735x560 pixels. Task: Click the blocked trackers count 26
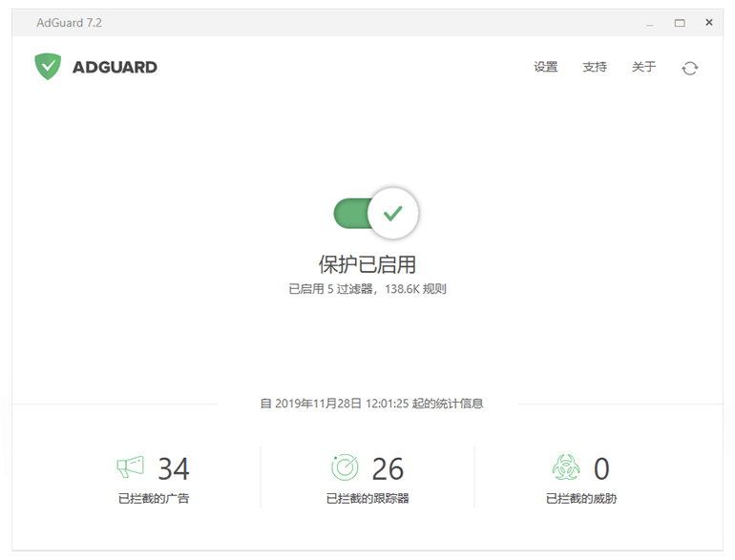(x=388, y=468)
